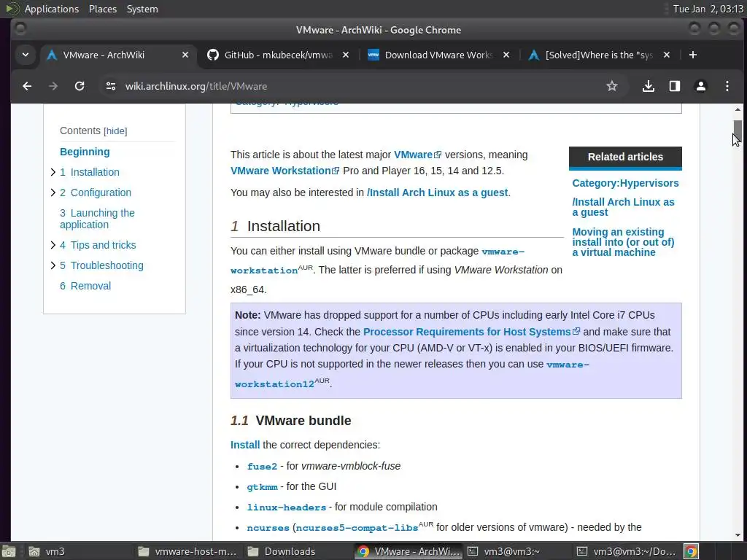
Task: Open Processor Requirements for Host Systems link
Action: pyautogui.click(x=471, y=332)
